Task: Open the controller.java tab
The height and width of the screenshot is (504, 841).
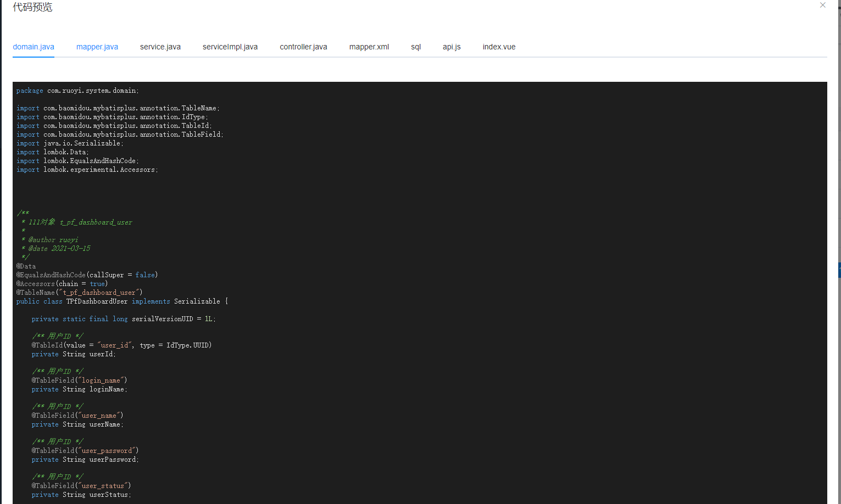Action: point(303,47)
